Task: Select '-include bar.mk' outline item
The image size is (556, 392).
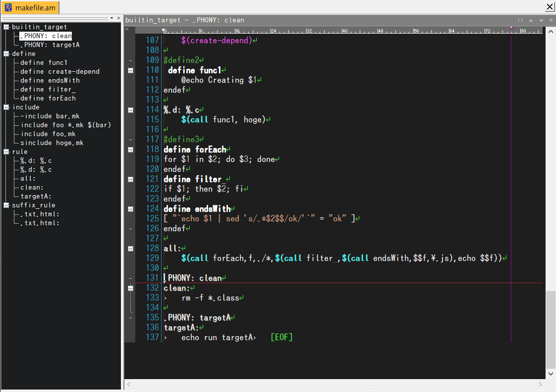Action: pyautogui.click(x=50, y=116)
